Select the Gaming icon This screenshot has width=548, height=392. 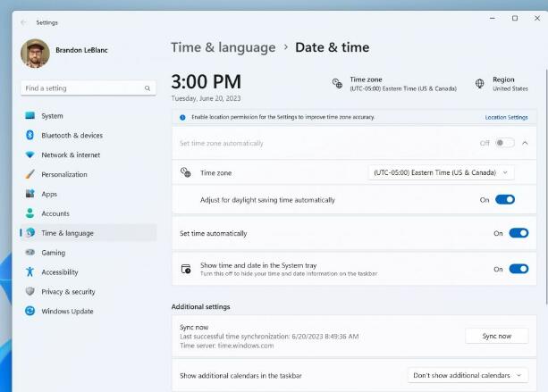pyautogui.click(x=30, y=253)
